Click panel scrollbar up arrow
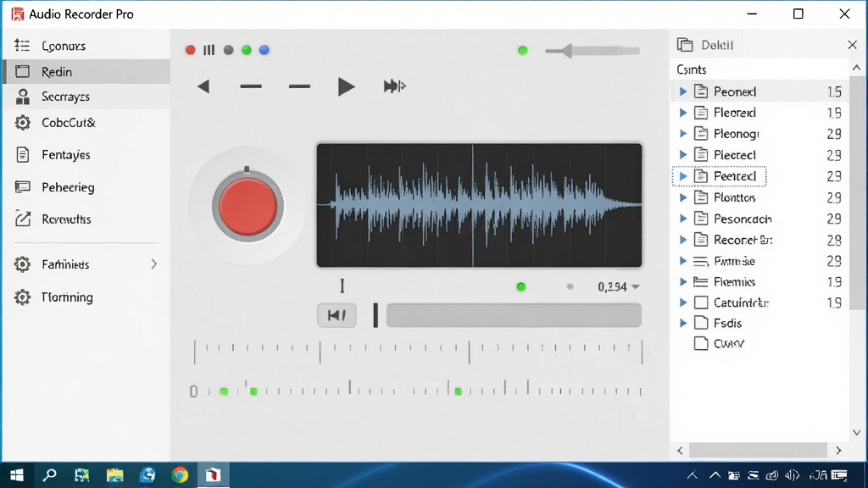 click(857, 68)
